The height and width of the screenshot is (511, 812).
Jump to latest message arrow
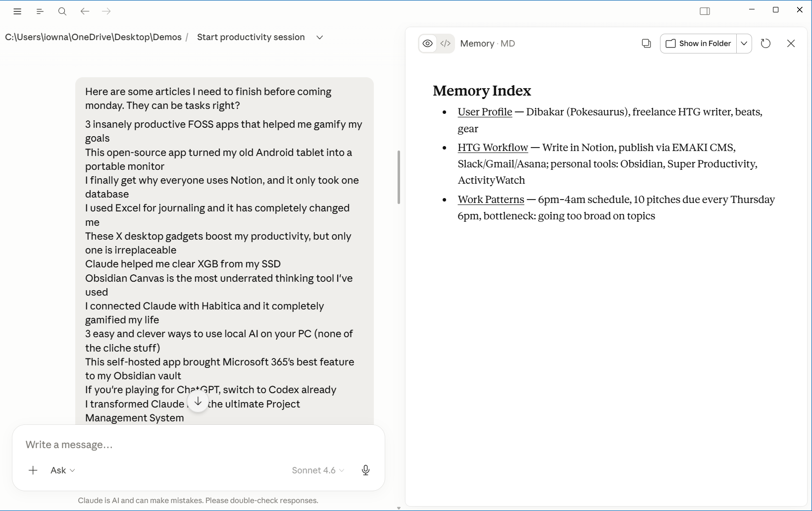tap(198, 402)
